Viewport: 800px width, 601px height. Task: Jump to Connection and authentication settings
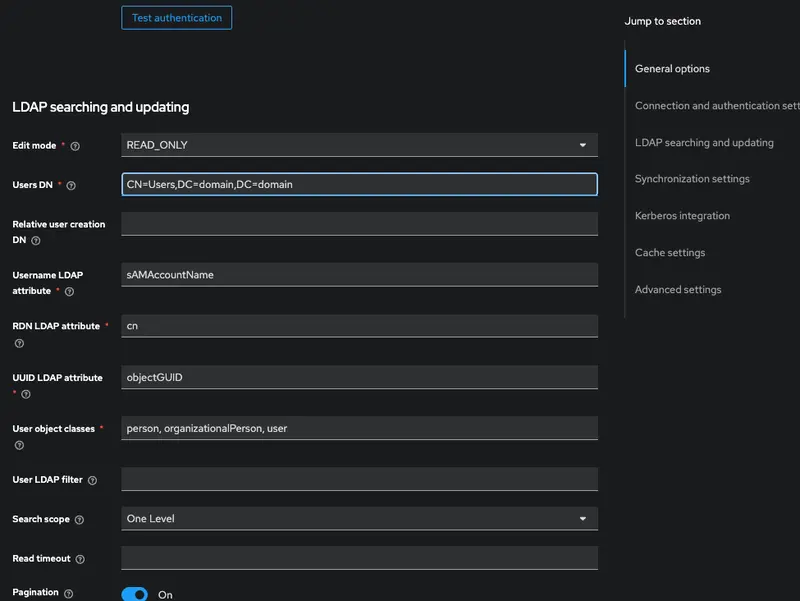[x=717, y=106]
